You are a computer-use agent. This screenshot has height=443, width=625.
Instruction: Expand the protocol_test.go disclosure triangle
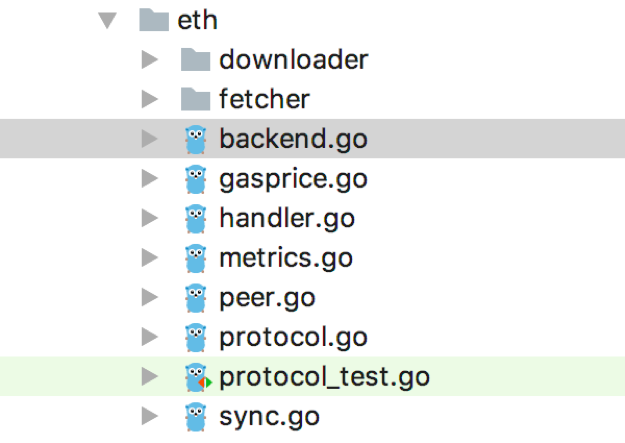coord(150,377)
